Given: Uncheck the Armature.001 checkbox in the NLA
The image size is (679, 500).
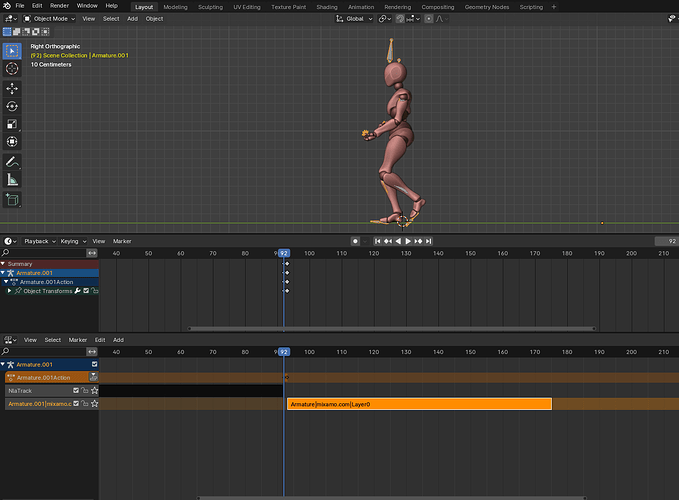Looking at the screenshot, I should click(94, 365).
